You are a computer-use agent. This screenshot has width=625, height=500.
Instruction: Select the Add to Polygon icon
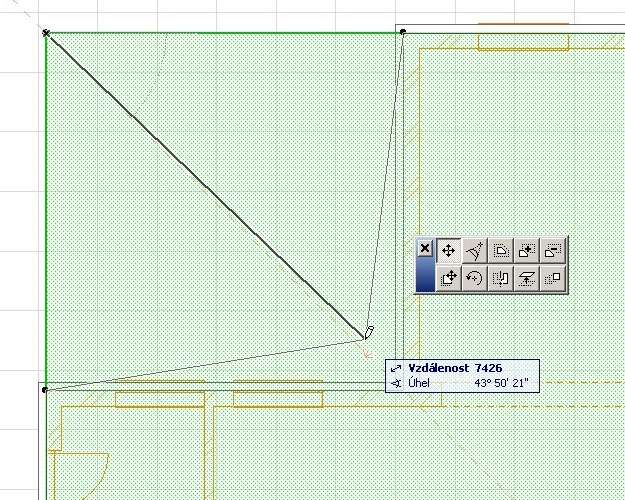pyautogui.click(x=527, y=250)
